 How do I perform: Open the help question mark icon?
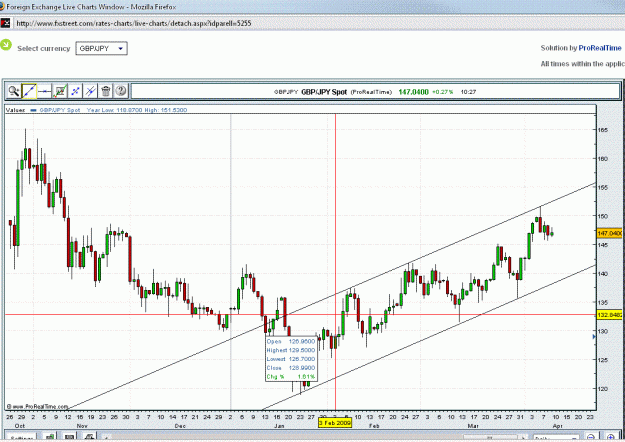(x=121, y=91)
